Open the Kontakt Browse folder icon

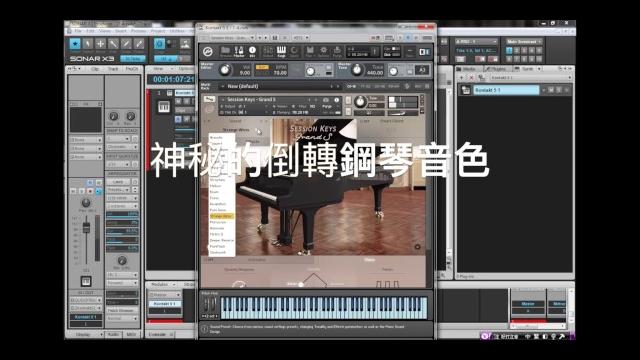(225, 51)
